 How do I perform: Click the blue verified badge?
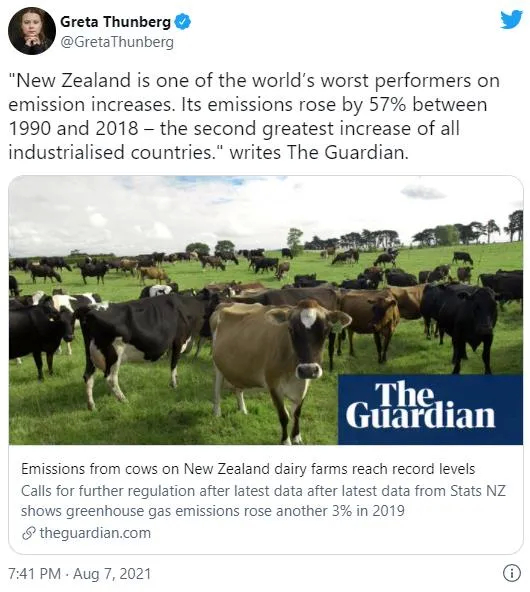(183, 22)
